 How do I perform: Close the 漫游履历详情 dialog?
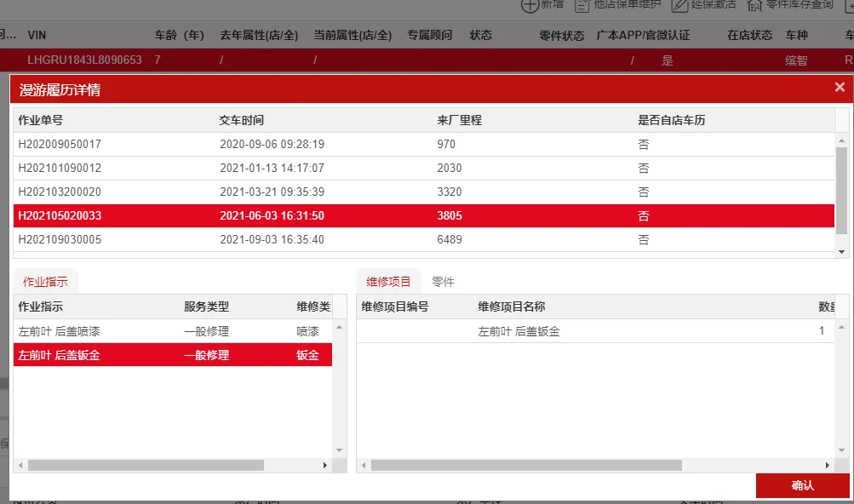pyautogui.click(x=840, y=87)
